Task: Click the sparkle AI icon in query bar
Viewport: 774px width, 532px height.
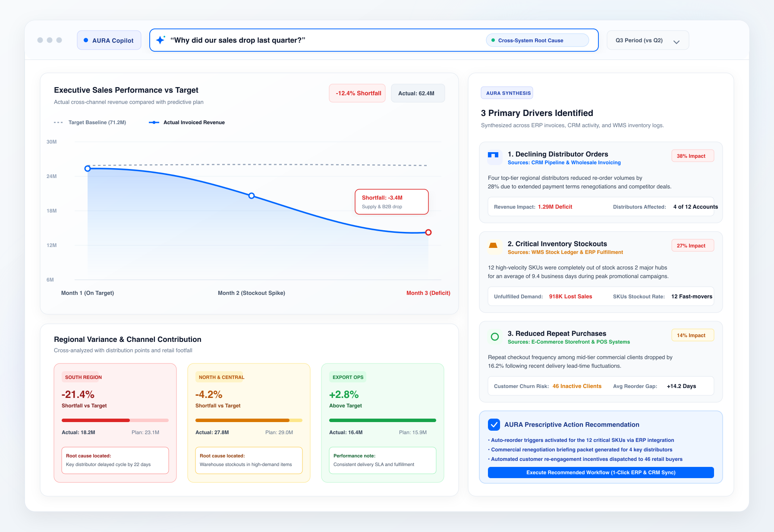Action: (x=160, y=40)
